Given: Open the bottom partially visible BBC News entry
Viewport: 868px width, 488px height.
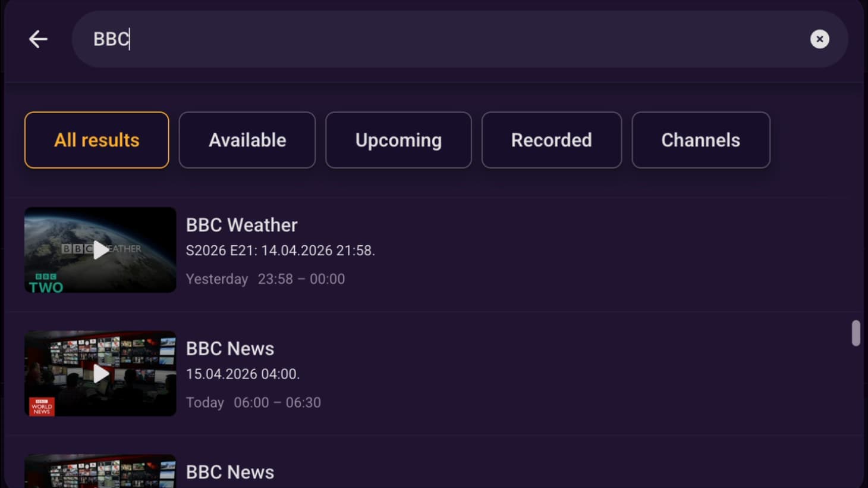Looking at the screenshot, I should pyautogui.click(x=230, y=472).
